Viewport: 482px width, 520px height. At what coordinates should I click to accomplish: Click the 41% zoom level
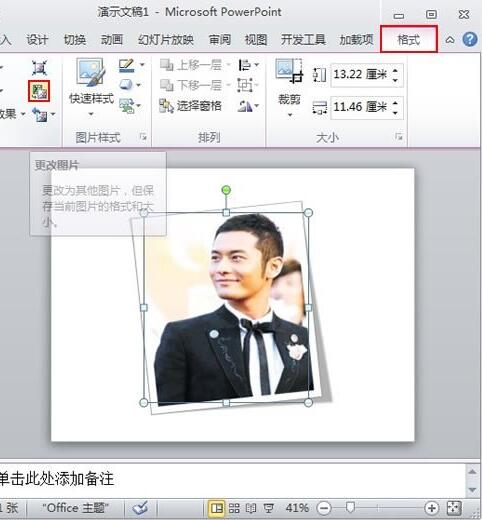[x=297, y=508]
